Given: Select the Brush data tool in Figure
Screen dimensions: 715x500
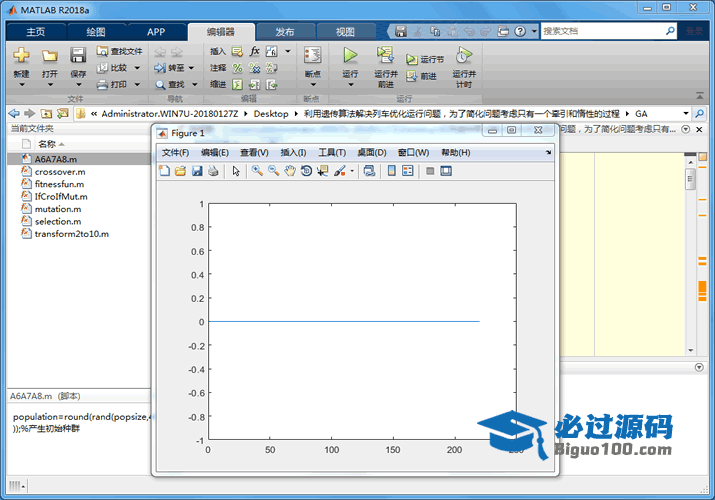Looking at the screenshot, I should (x=340, y=171).
